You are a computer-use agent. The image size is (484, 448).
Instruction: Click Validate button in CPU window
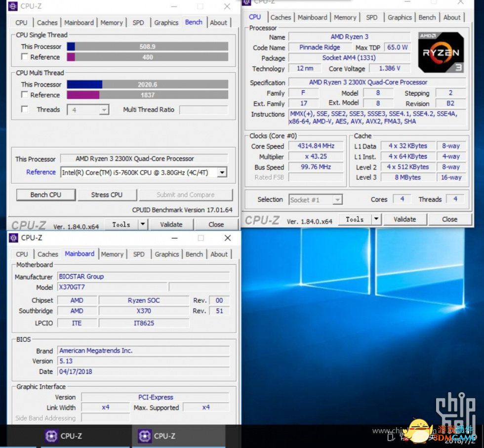coord(404,219)
